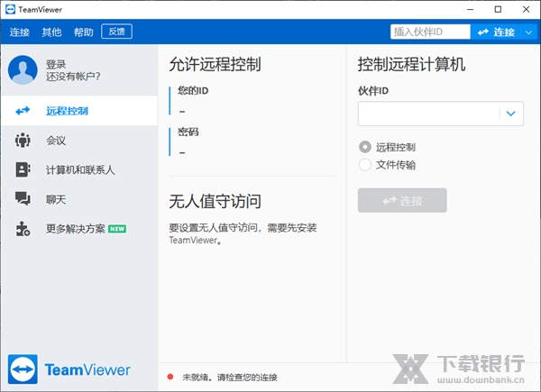Click the 您的ID label
The width and height of the screenshot is (541, 392).
[x=193, y=91]
